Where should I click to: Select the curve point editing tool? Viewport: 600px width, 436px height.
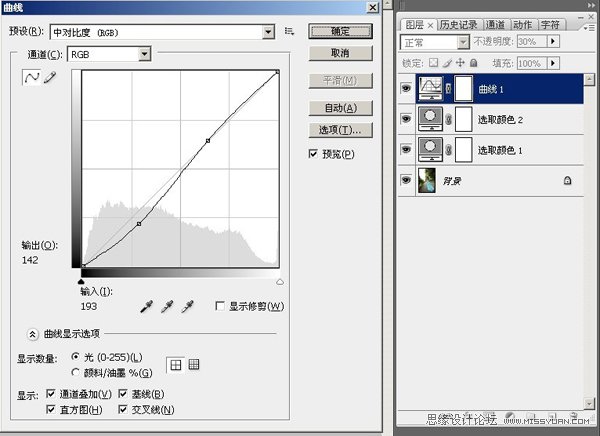pyautogui.click(x=30, y=78)
